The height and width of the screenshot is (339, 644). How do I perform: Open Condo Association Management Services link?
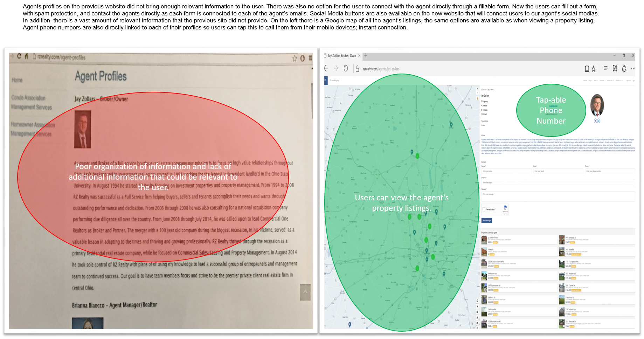[32, 103]
